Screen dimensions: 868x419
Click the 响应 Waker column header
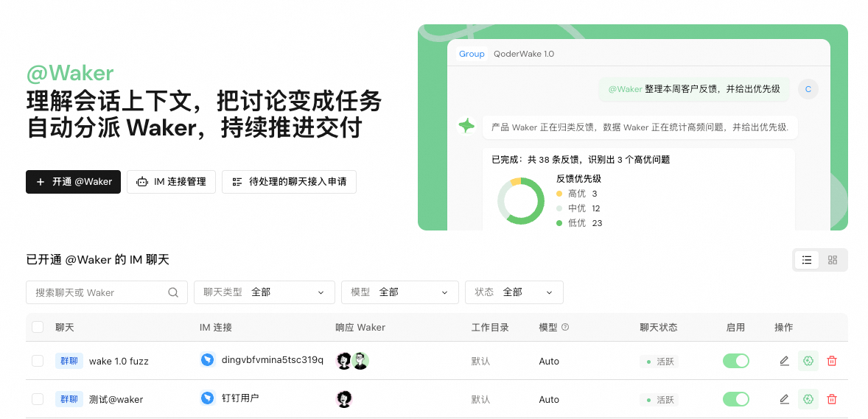tap(360, 327)
